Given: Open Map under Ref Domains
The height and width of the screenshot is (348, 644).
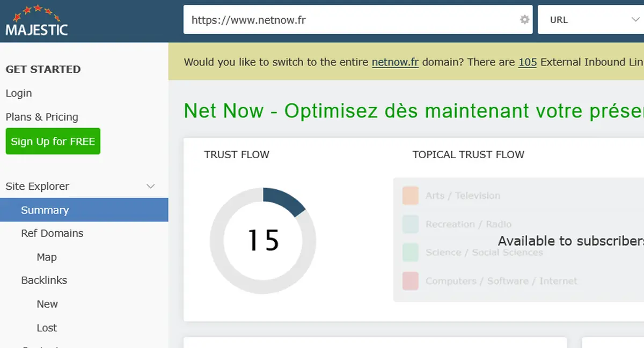Looking at the screenshot, I should point(47,257).
